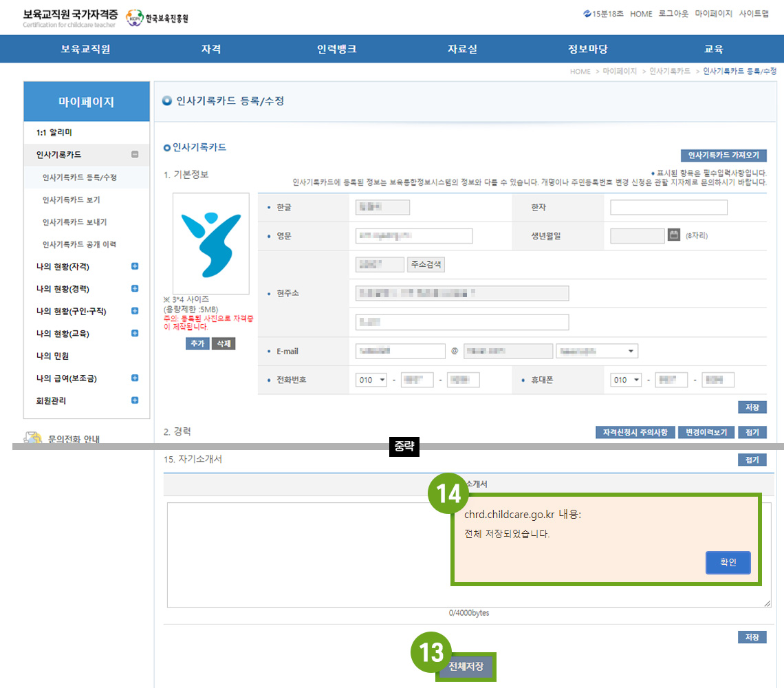This screenshot has width=784, height=688.
Task: Open the email domain dropdown
Action: pyautogui.click(x=596, y=352)
